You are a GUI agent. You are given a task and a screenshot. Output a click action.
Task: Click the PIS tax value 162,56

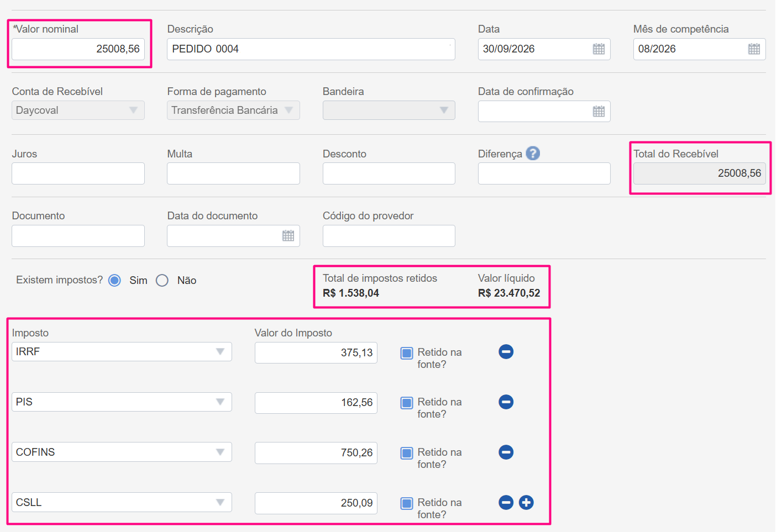316,403
